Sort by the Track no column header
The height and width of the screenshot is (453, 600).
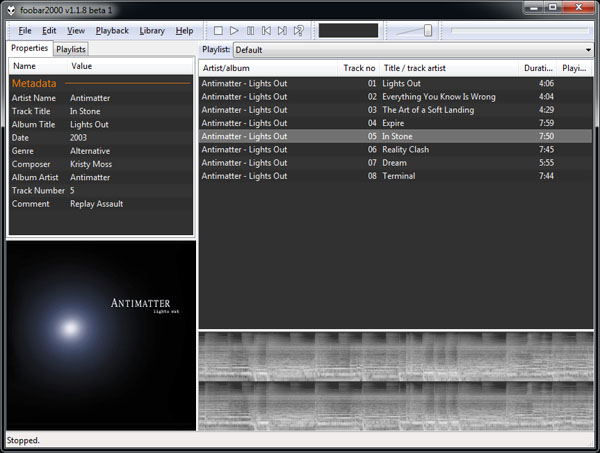(x=359, y=68)
